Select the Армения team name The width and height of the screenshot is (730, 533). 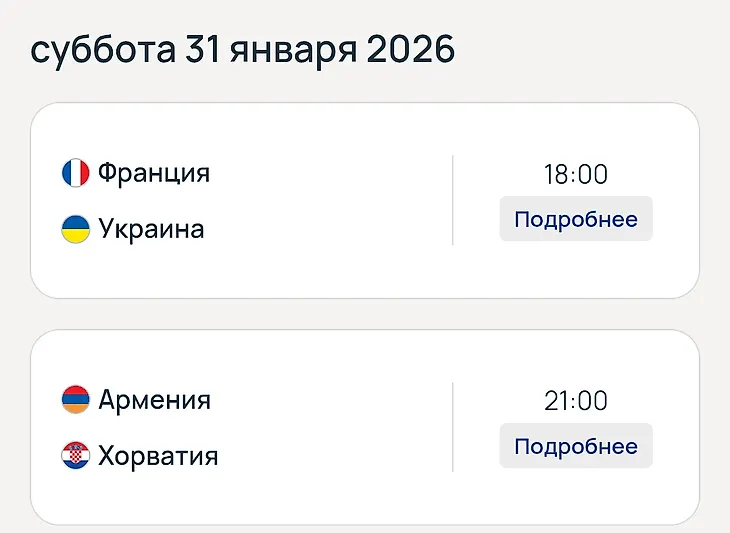(x=155, y=400)
